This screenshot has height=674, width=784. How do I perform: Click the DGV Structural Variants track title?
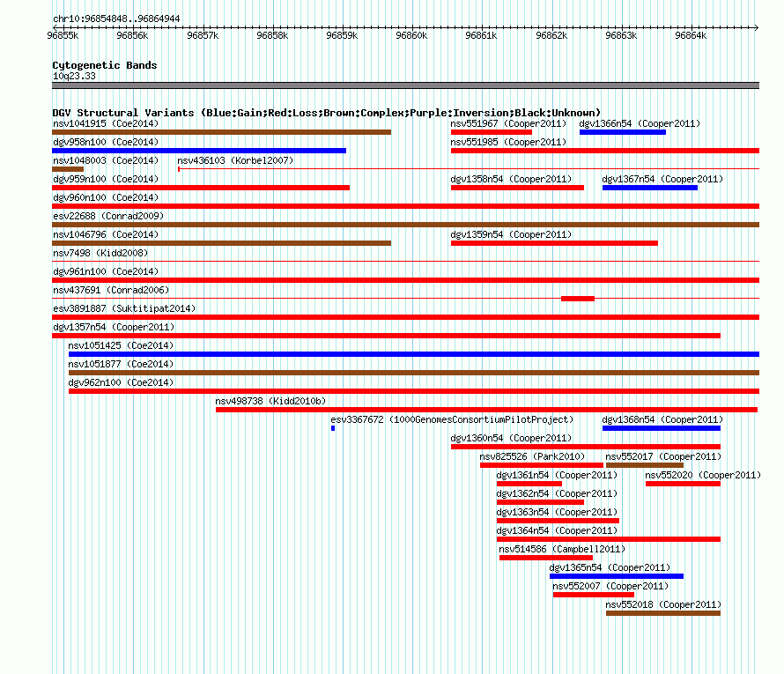click(x=327, y=113)
